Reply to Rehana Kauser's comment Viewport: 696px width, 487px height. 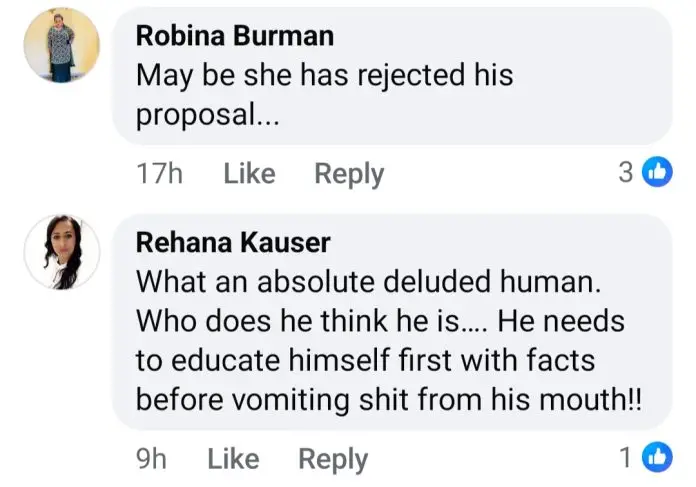pos(333,459)
